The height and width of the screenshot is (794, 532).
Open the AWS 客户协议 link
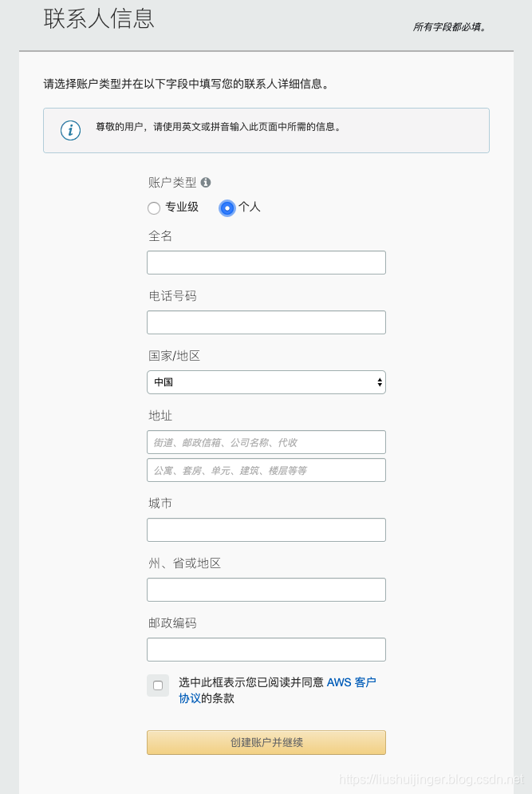pos(351,682)
